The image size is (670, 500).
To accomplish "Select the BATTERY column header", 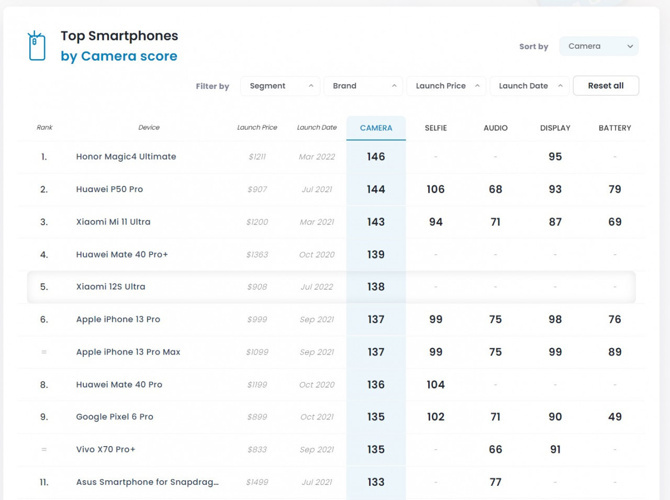I will click(614, 128).
